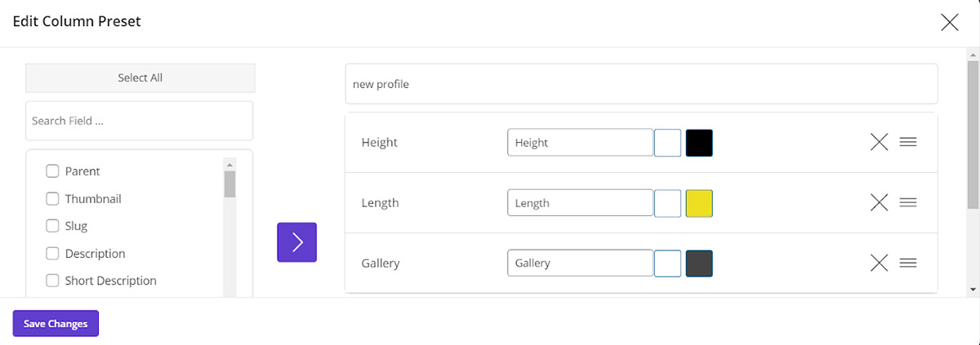
Task: Select the Description checkbox
Action: 52,254
